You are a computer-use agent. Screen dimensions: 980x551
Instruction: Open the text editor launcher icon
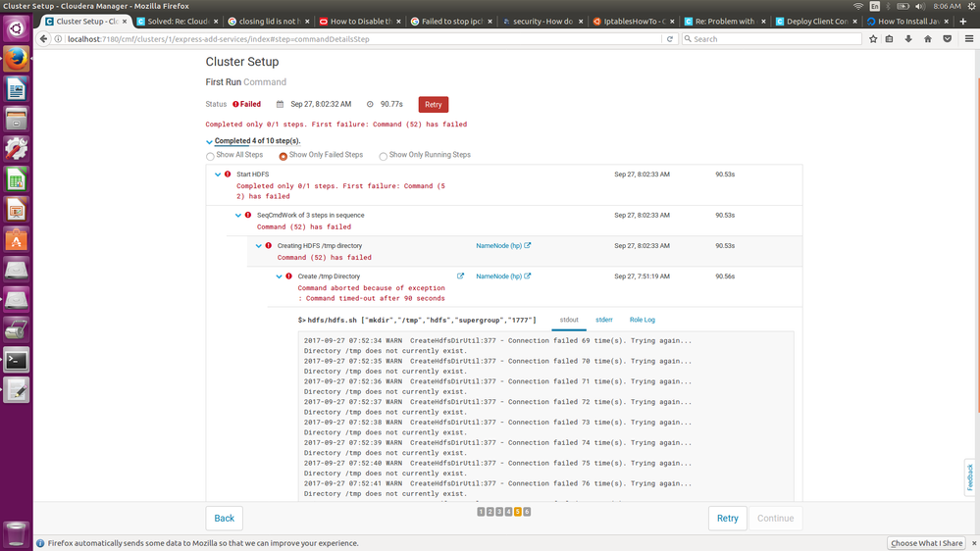click(x=17, y=390)
